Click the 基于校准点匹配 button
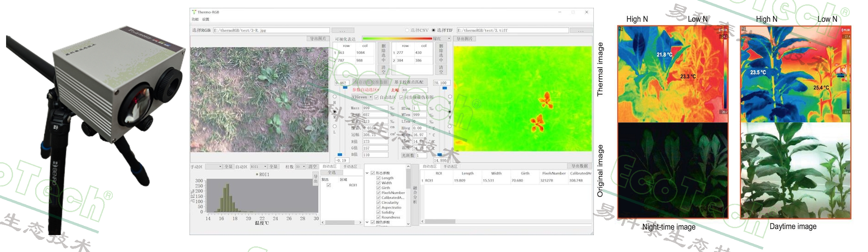Viewport: 868px width, 252px height. click(x=409, y=82)
